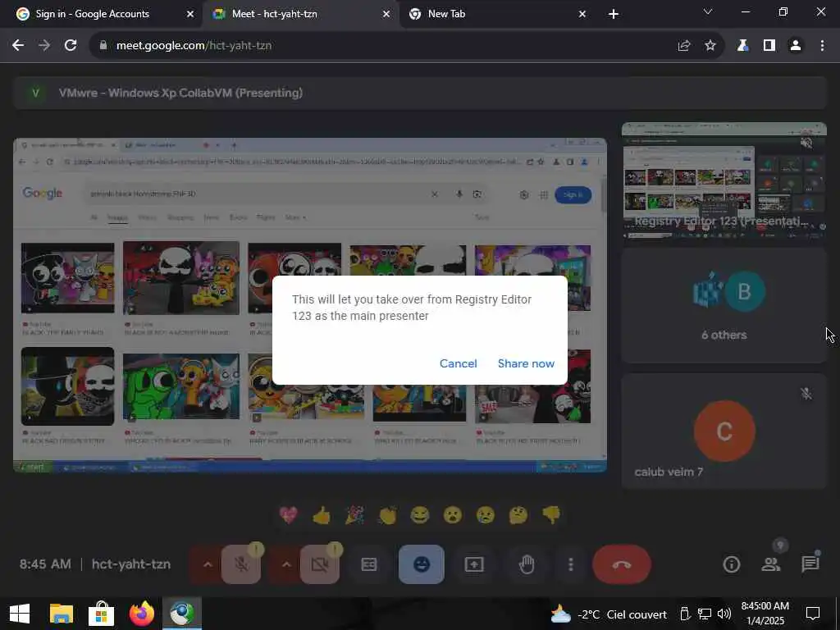Open more options three-dot menu in call bar

click(571, 564)
